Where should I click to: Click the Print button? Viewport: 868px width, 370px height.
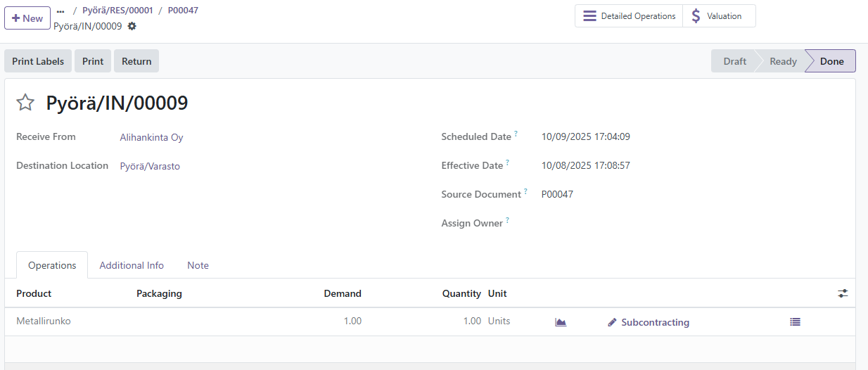pos(93,61)
